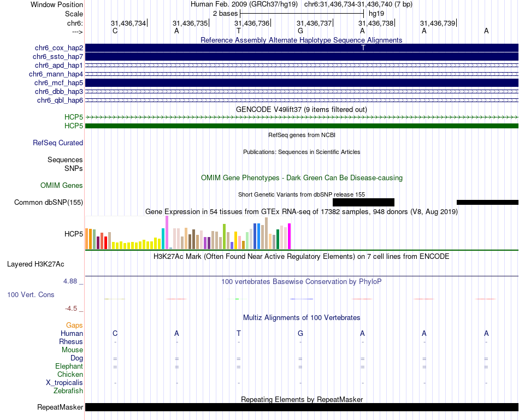This screenshot has height=420, width=519.
Task: Open the RepeatMasker track label
Action: pyautogui.click(x=60, y=407)
